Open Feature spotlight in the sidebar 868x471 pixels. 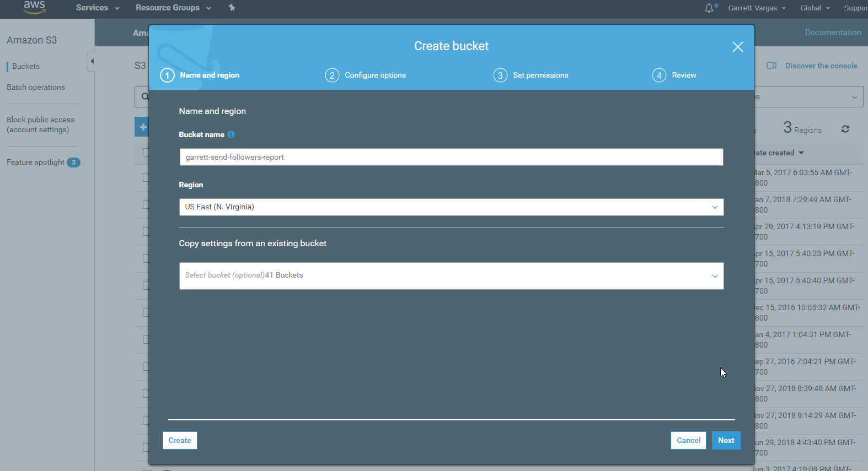(36, 162)
